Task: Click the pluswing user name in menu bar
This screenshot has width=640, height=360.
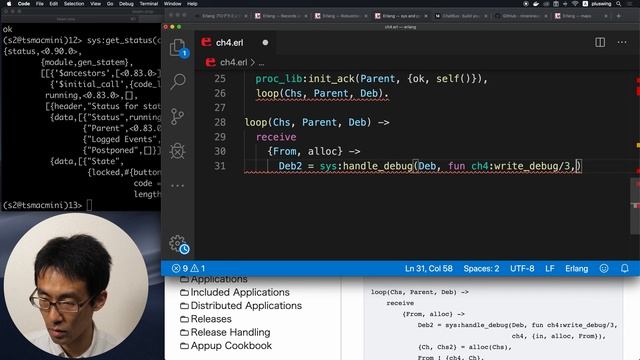Action: [601, 4]
